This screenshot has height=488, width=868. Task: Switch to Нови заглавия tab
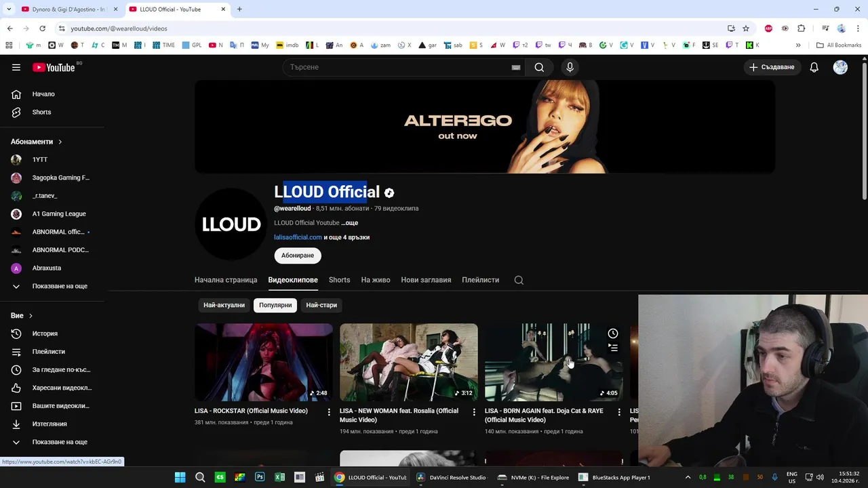(426, 280)
